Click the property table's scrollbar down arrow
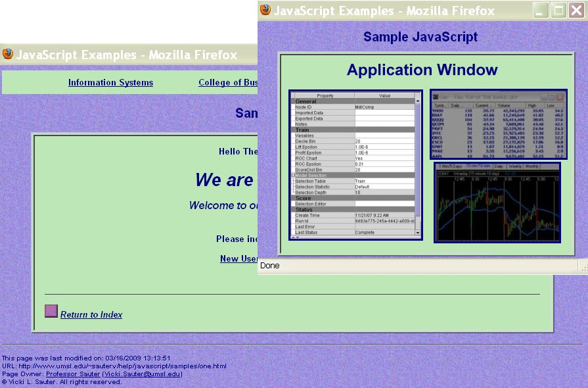Viewport: 588px width, 388px height. click(417, 232)
